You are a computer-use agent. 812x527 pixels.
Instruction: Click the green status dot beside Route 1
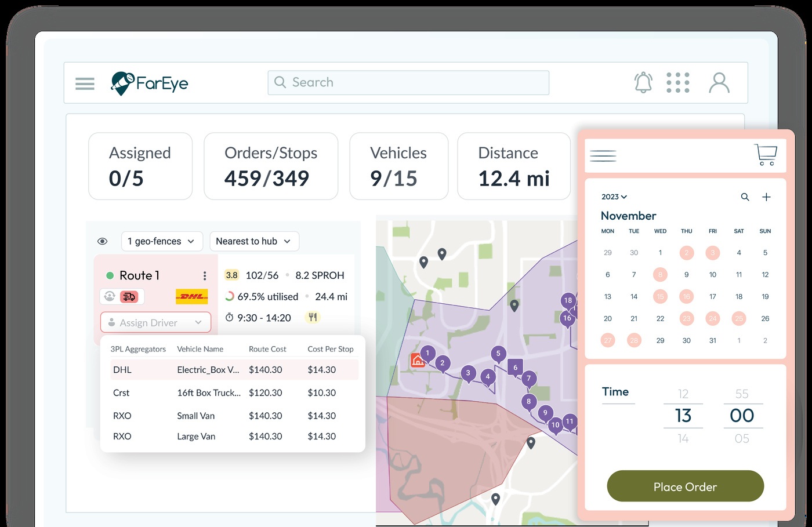click(x=108, y=275)
